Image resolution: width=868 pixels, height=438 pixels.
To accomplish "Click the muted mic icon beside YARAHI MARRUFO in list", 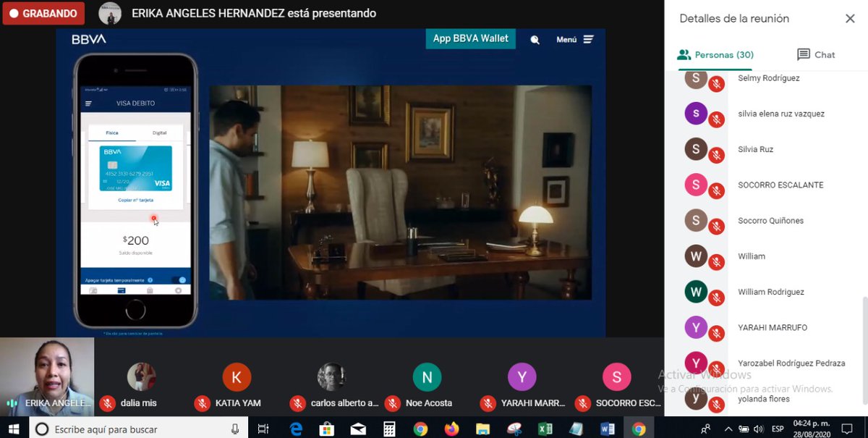I will (716, 334).
